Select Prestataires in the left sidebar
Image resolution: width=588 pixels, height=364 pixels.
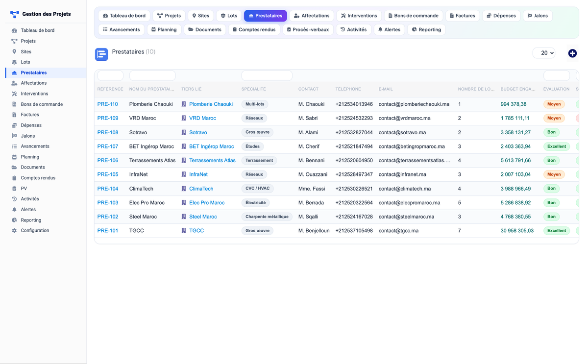(46, 73)
